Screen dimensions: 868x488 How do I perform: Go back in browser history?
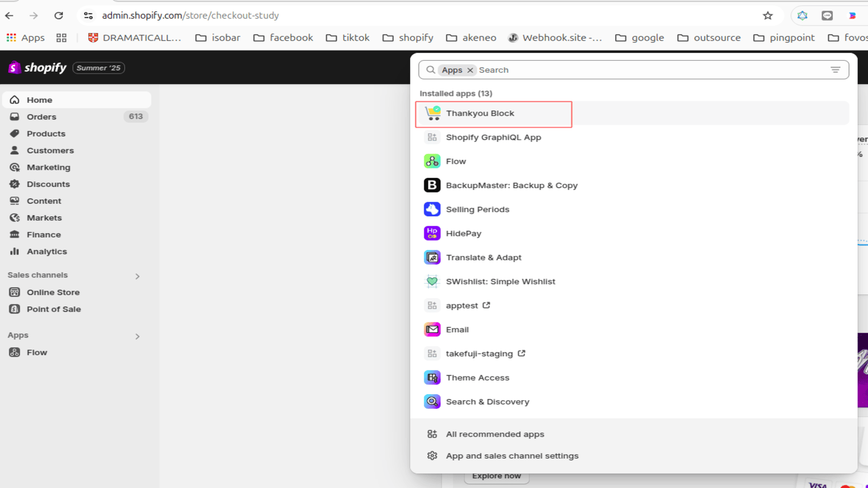(9, 16)
